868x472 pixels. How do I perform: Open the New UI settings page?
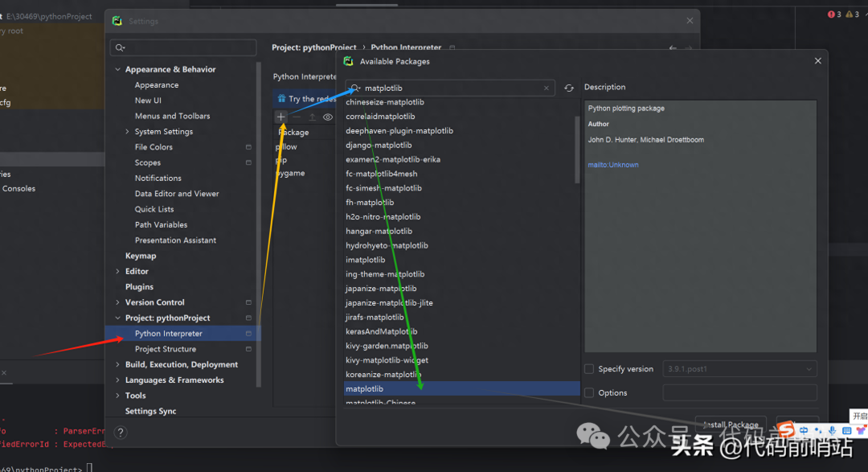click(x=148, y=101)
